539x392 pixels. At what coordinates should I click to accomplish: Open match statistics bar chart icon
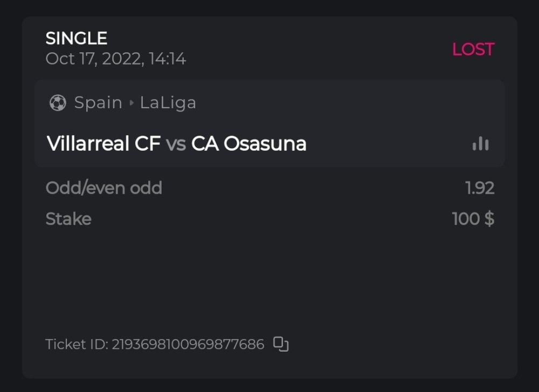(x=480, y=144)
